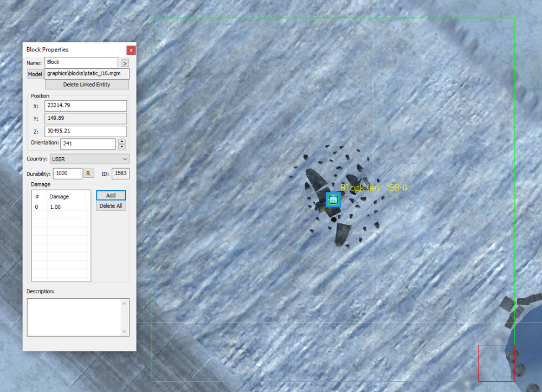Click Delete All damage entries
Image resolution: width=542 pixels, height=392 pixels.
click(111, 206)
